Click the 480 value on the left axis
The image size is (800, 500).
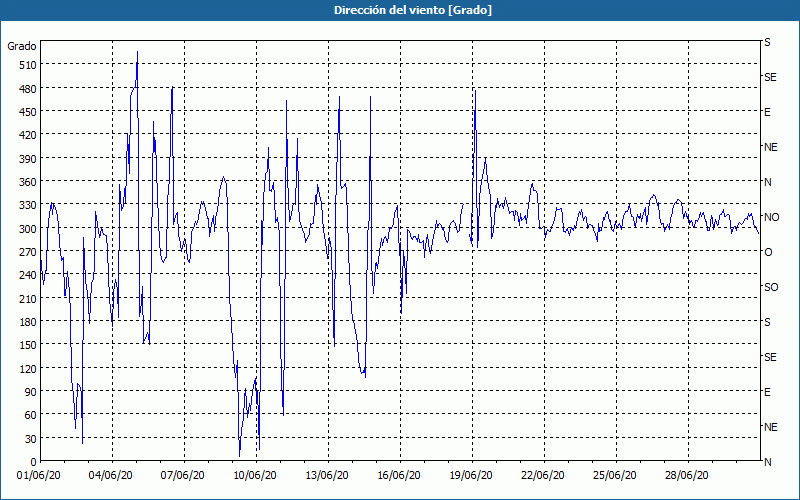point(28,89)
